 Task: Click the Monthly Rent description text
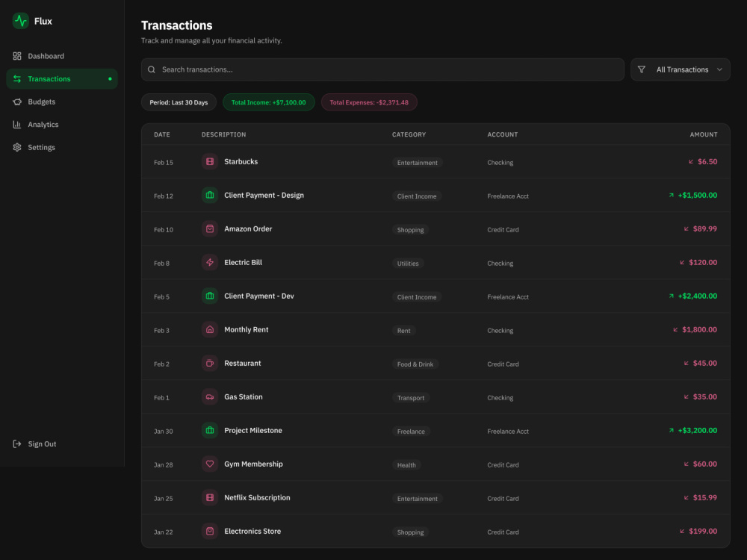point(247,329)
